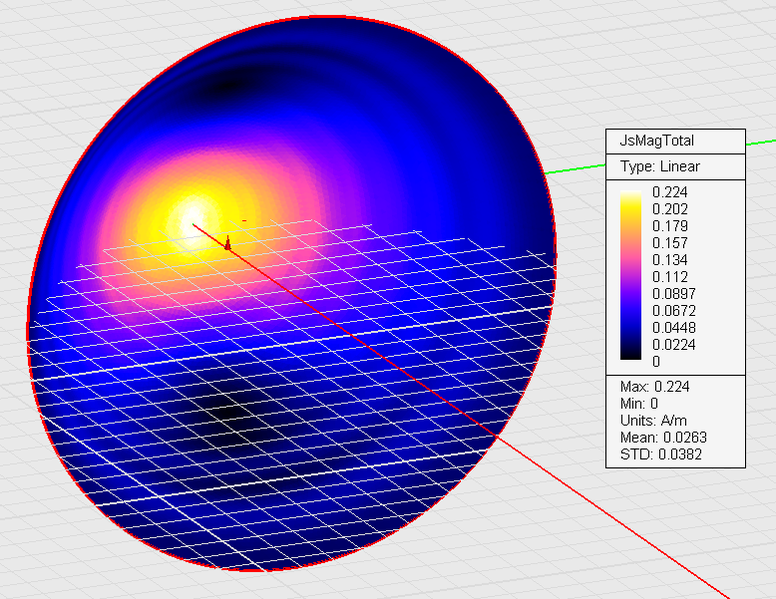Click the JsMagTotal legend title

657,141
